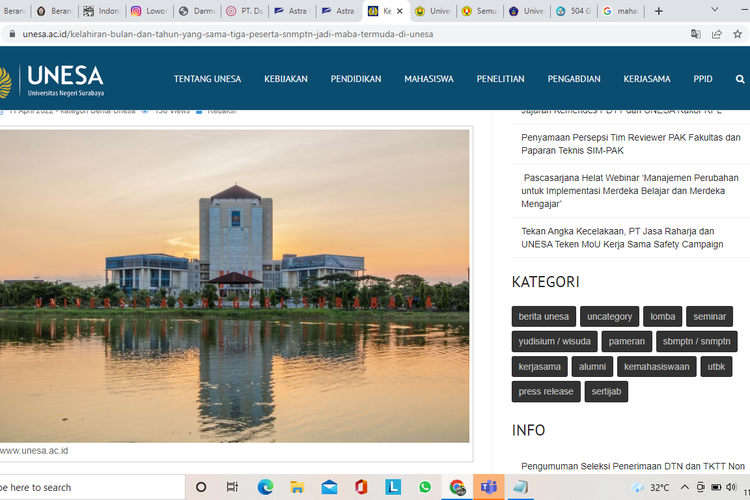Expand the Pendidikan navigation menu
This screenshot has height=500, width=750.
356,78
